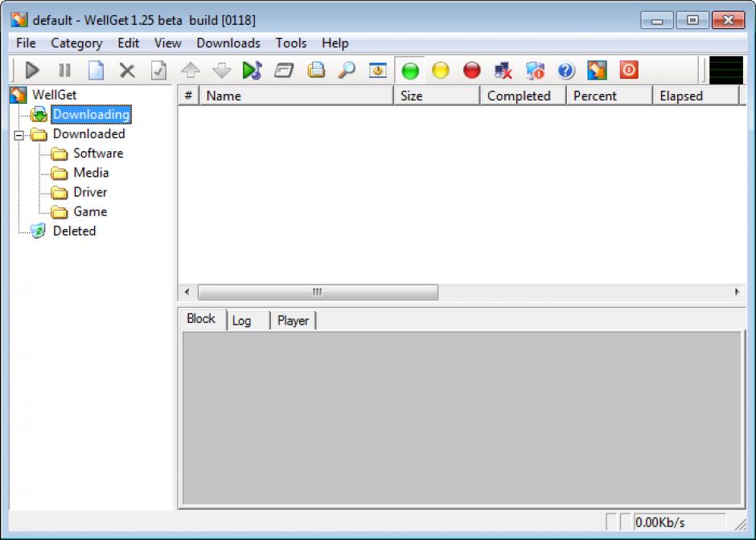Open the Edit menu

[128, 43]
